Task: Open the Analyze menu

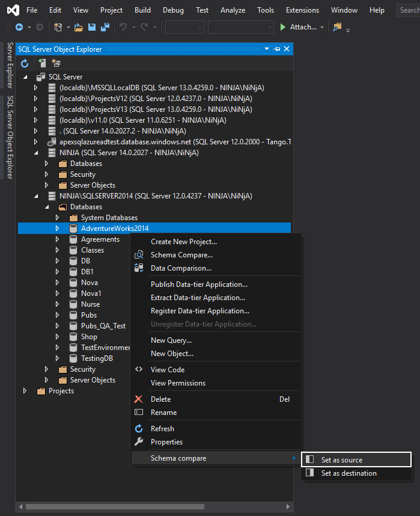Action: tap(233, 10)
